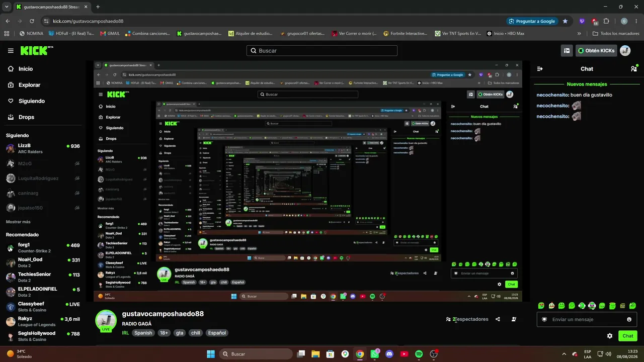Viewport: 644px width, 362px height.
Task: Open Classybeef recommended channel
Action: pos(43,307)
